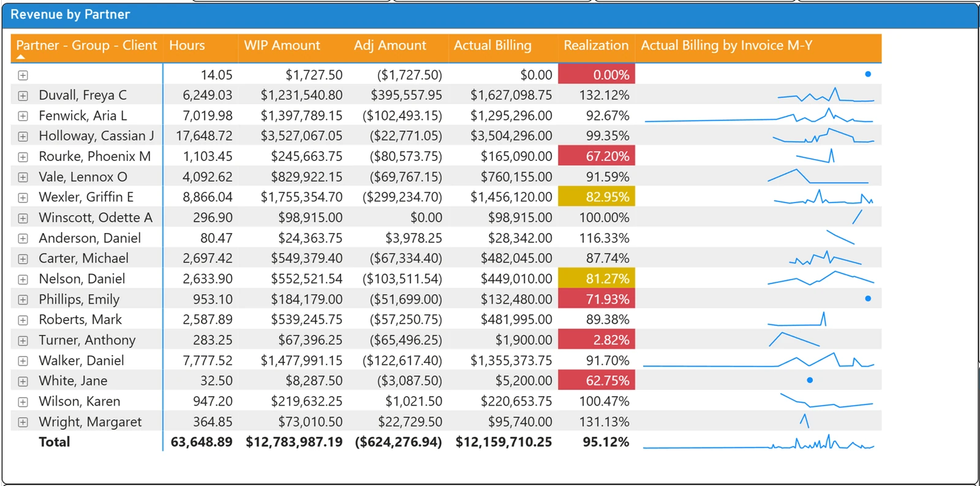The width and height of the screenshot is (980, 486).
Task: Expand the Wexler, Griffin E row
Action: pos(23,198)
